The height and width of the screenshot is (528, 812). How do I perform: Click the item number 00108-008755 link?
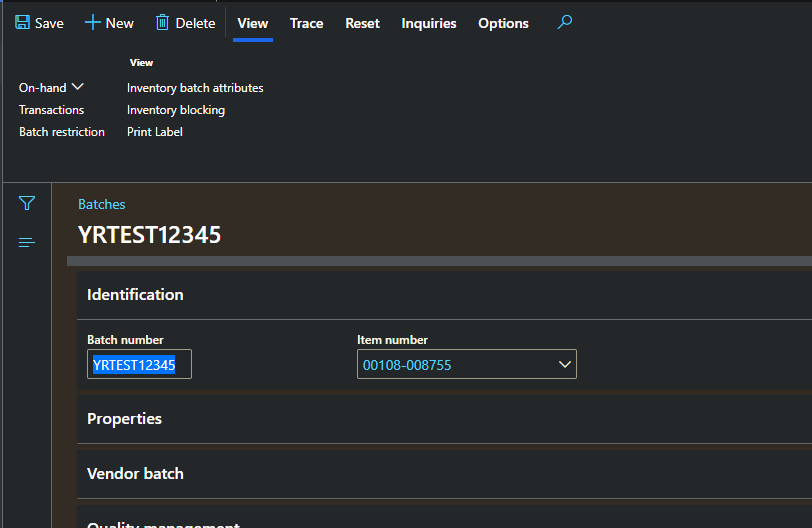(x=407, y=365)
